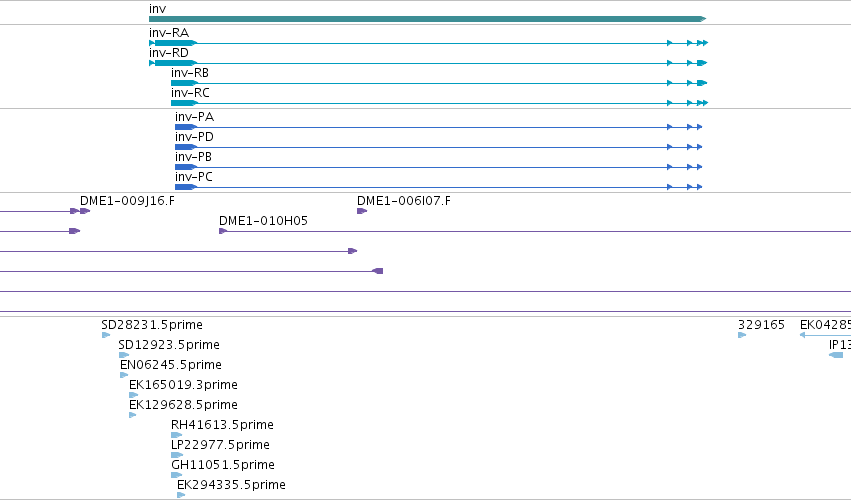Screen dimensions: 851x500
Task: Select the inv-RD transcript glyph
Action: tap(428, 63)
